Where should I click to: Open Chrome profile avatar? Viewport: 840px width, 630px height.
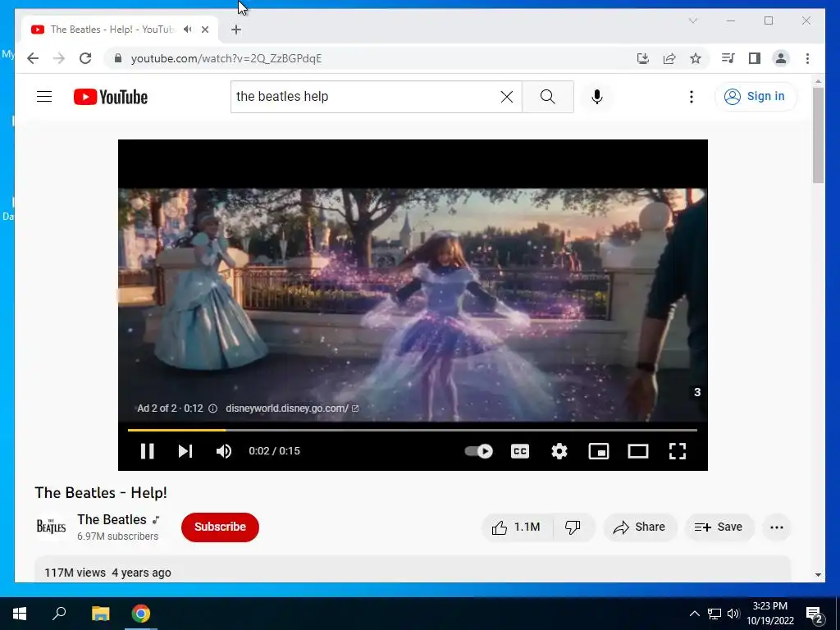(781, 58)
